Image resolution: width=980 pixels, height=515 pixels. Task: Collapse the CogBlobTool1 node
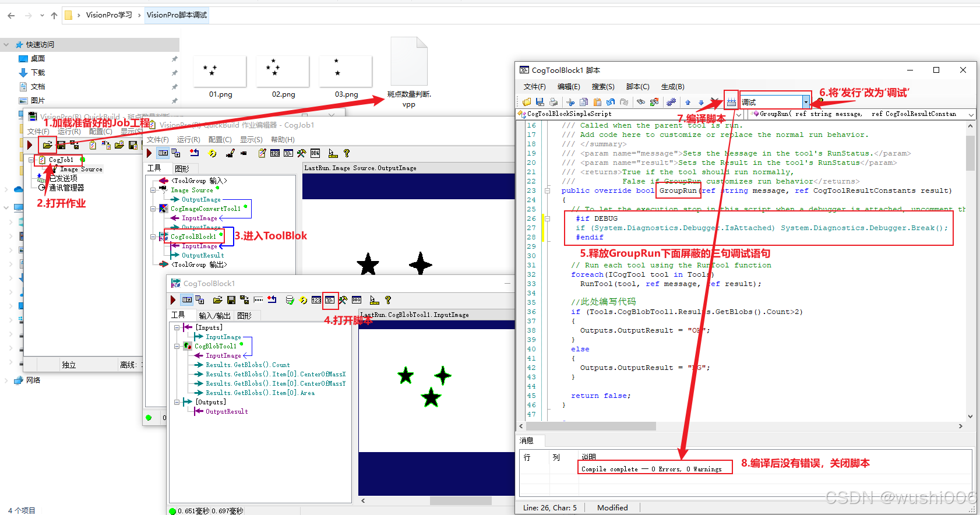pyautogui.click(x=177, y=346)
